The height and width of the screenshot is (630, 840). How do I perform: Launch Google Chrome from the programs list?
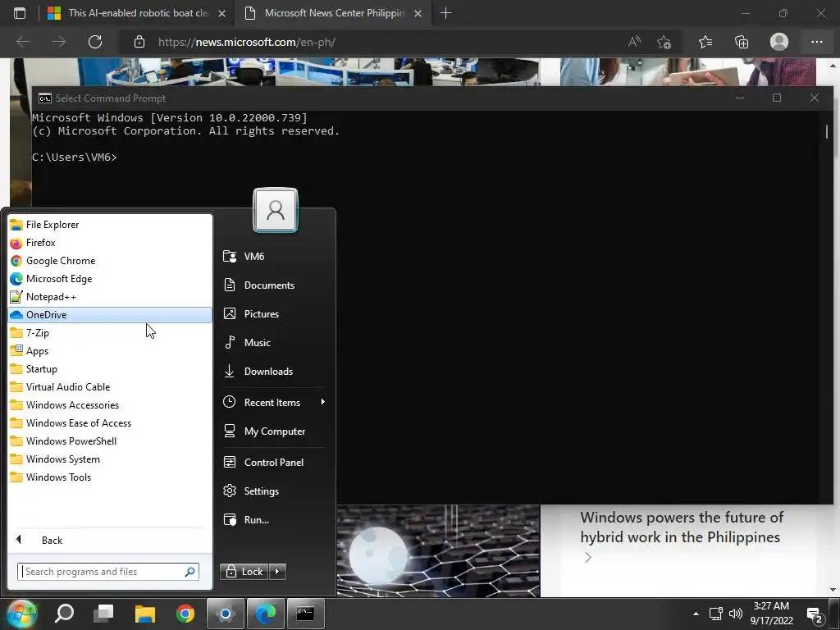110,261
